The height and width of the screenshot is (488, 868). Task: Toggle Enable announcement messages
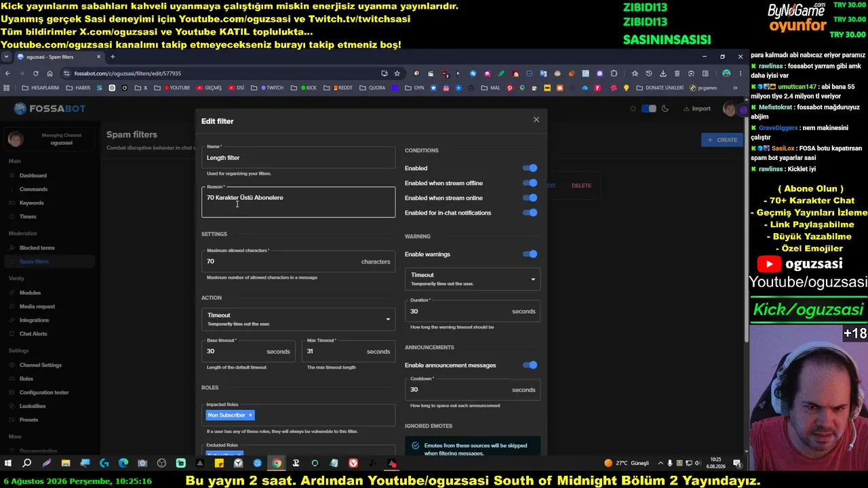click(530, 365)
